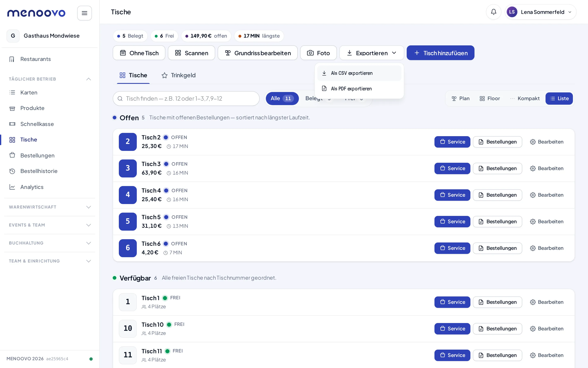Switch view to Plan

coord(460,98)
